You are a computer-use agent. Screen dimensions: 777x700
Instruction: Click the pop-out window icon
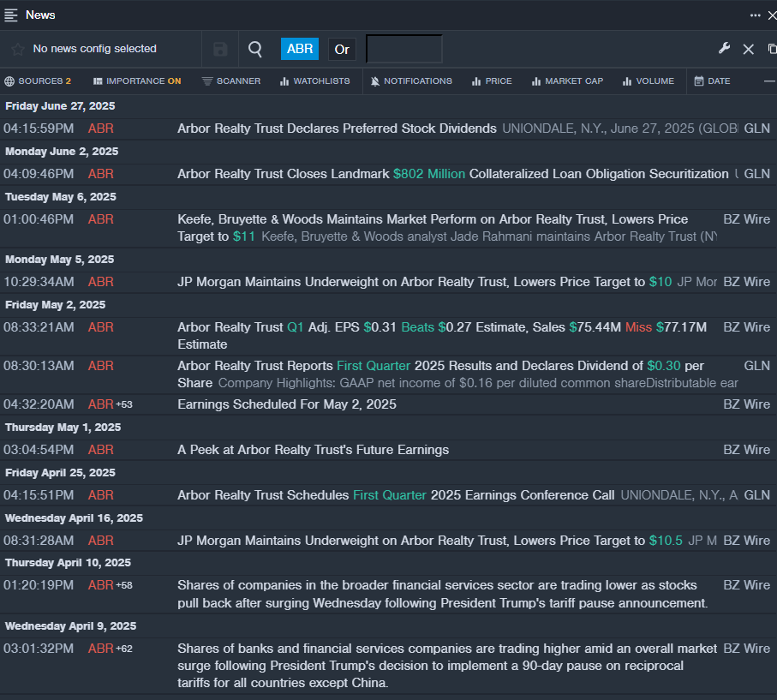773,49
